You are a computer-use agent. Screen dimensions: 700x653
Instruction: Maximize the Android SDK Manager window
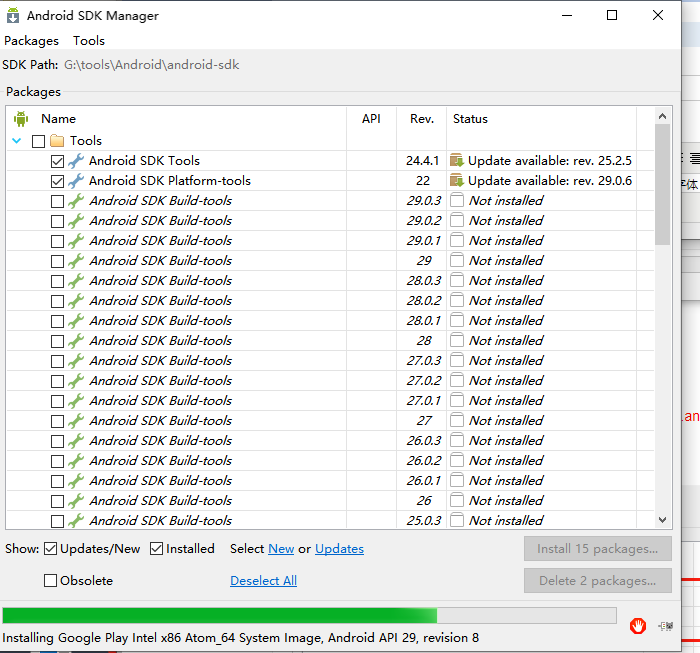click(612, 15)
